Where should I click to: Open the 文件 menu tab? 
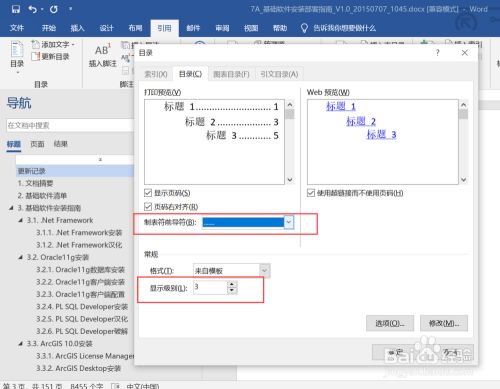point(17,28)
